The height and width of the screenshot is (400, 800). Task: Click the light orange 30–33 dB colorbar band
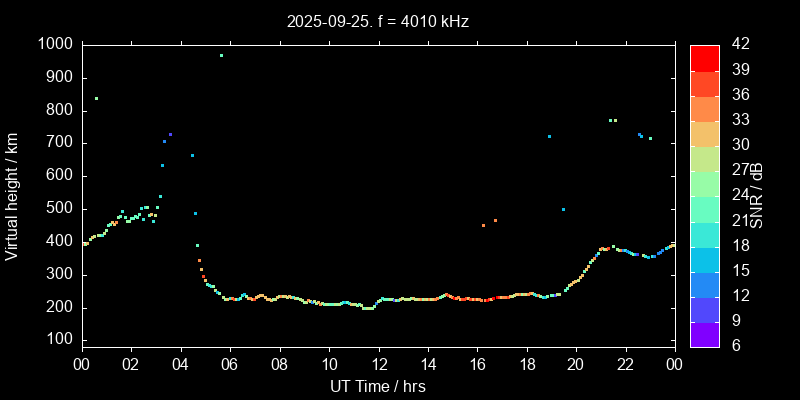pyautogui.click(x=704, y=133)
